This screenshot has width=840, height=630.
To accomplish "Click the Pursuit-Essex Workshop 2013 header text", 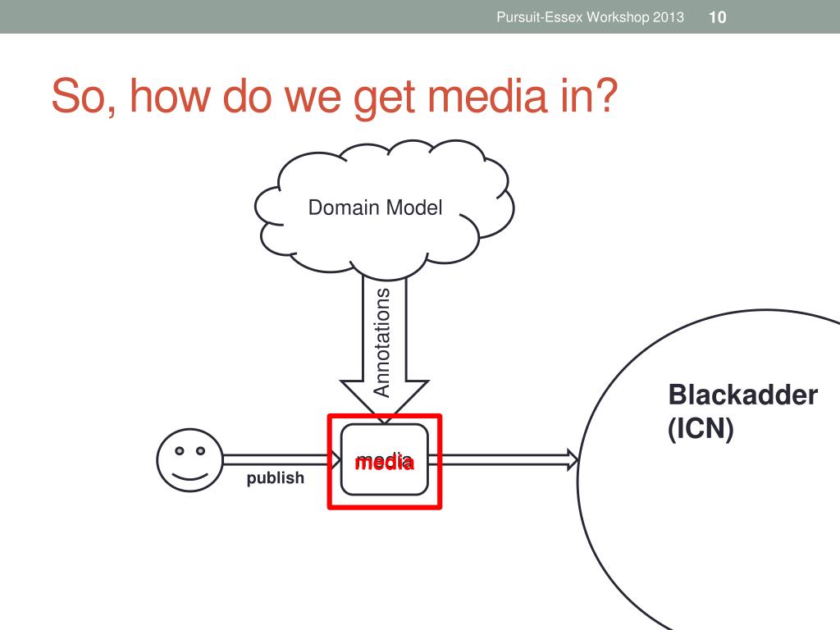I will point(590,17).
